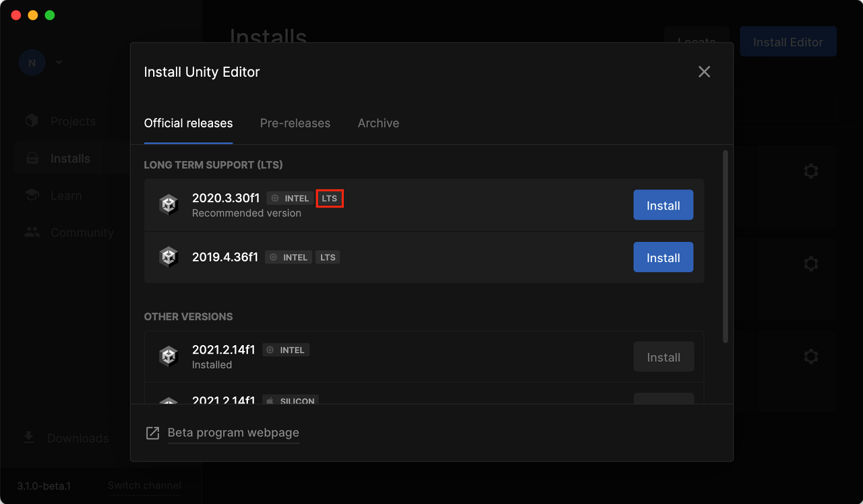863x504 pixels.
Task: Select the 2020.3.30f1 version text
Action: [226, 198]
